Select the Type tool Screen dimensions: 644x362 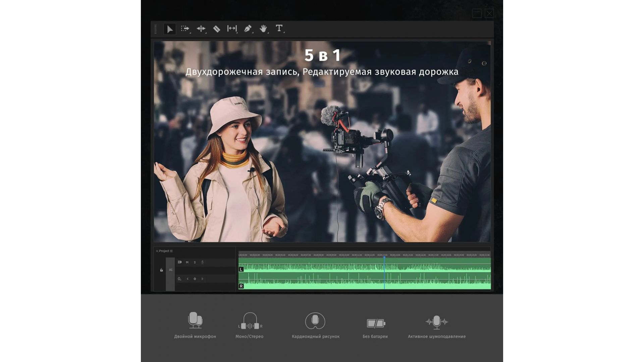coord(279,28)
